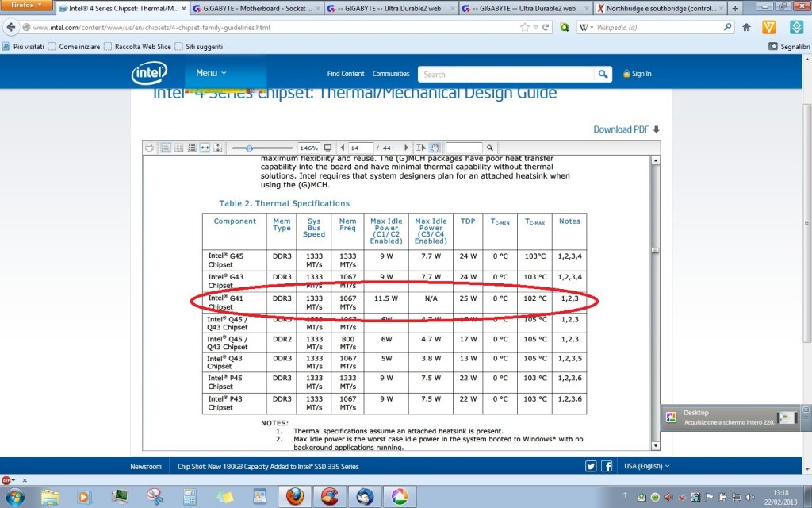Close the Northbridge e southbridge tab
The height and width of the screenshot is (508, 812).
coord(721,9)
